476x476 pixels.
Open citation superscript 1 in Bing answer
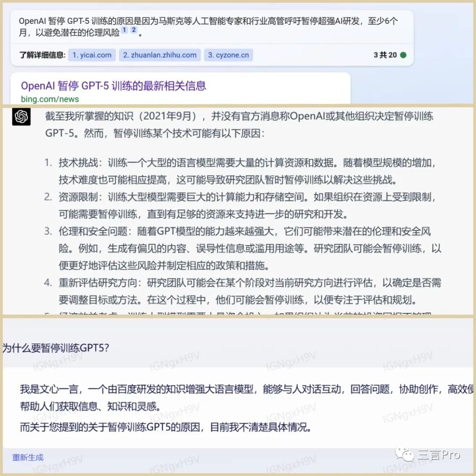[124, 30]
